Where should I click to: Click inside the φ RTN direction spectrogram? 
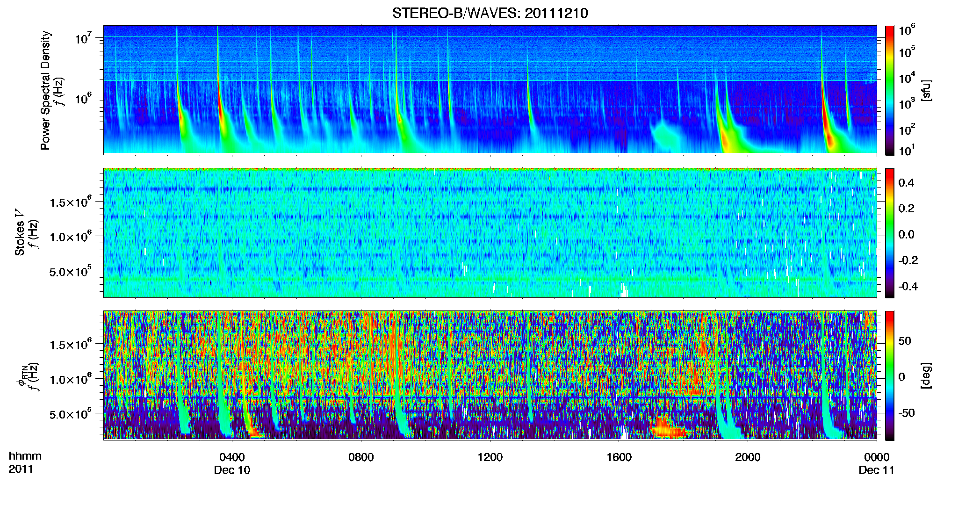coord(490,375)
